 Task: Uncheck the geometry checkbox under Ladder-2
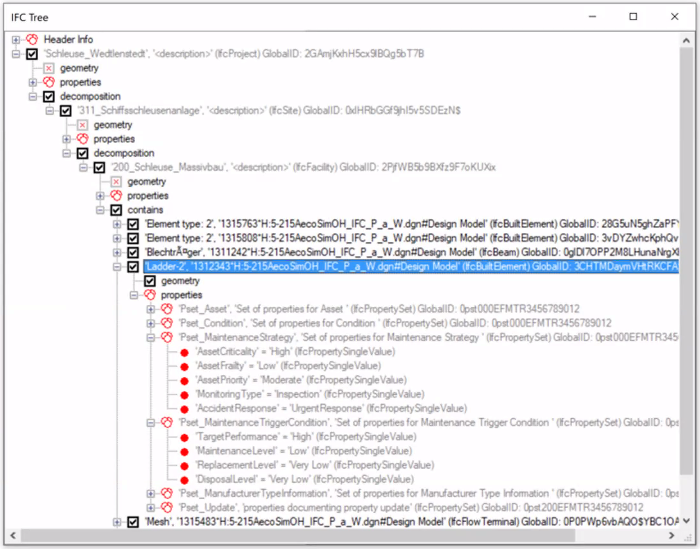150,281
